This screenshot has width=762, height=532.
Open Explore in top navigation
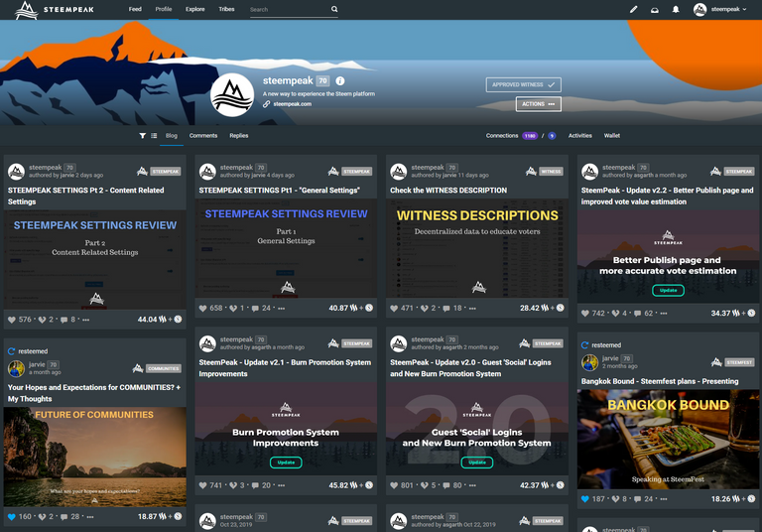194,9
